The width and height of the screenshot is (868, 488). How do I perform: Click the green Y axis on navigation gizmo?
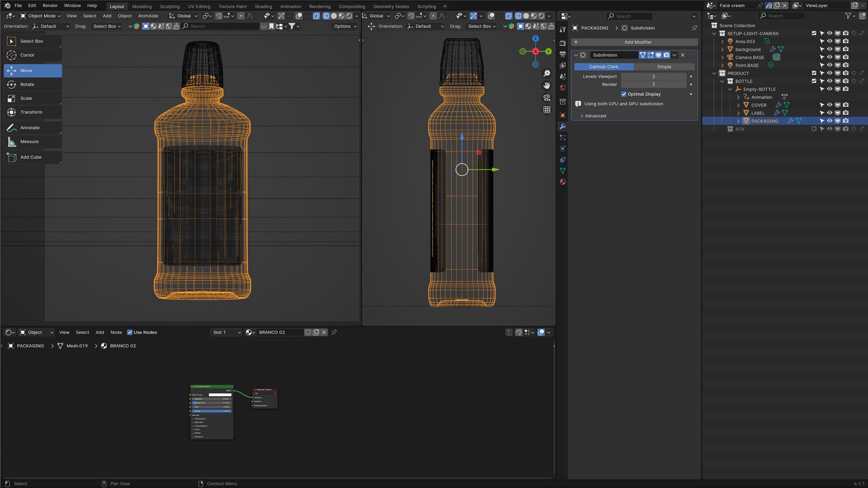548,52
